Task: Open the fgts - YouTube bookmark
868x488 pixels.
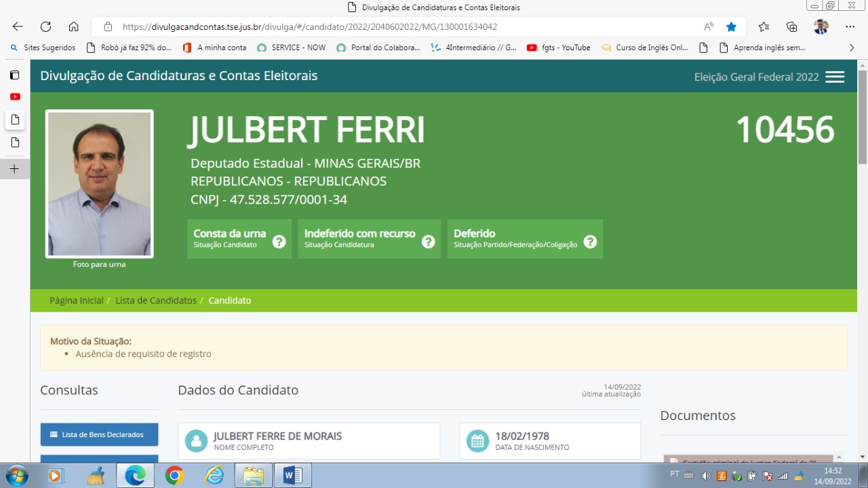Action: [559, 48]
